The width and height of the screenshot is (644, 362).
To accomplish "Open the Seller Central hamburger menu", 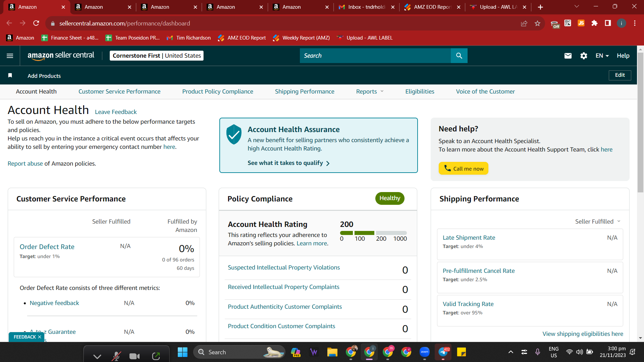I will point(10,56).
